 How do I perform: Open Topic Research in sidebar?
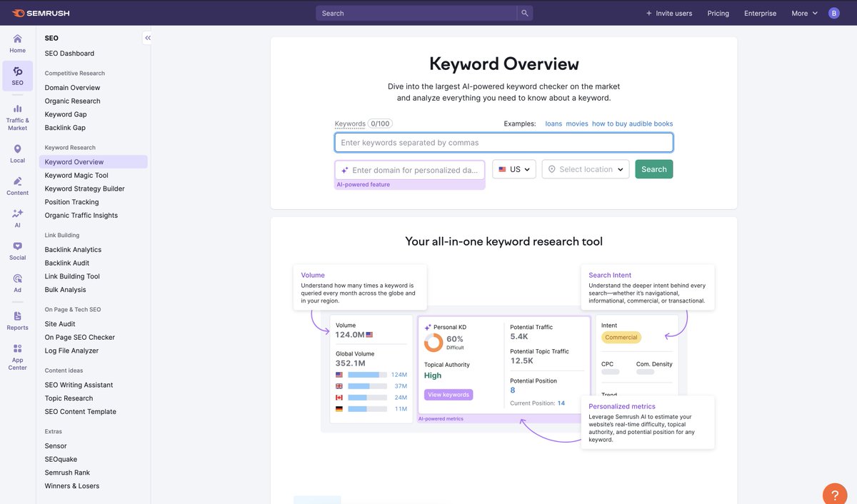point(69,398)
